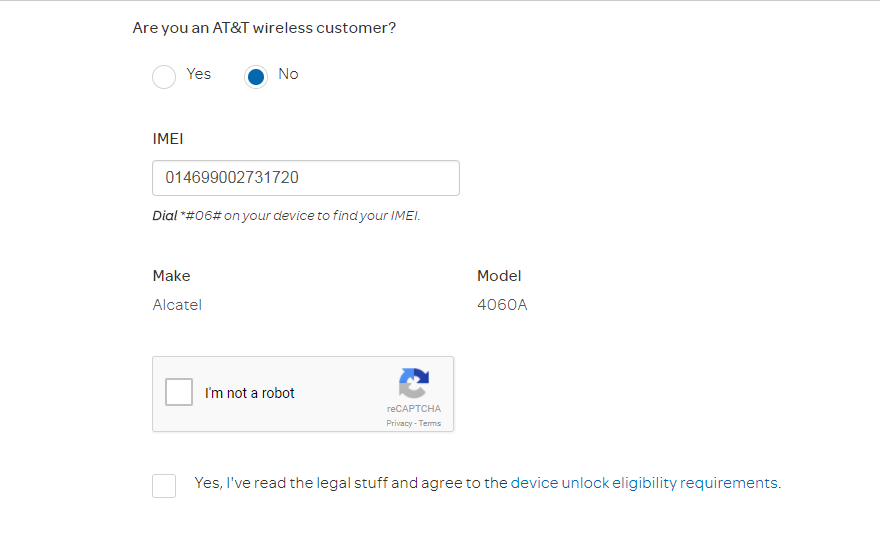The image size is (880, 557).
Task: Click the Alcatel make value
Action: (x=177, y=305)
